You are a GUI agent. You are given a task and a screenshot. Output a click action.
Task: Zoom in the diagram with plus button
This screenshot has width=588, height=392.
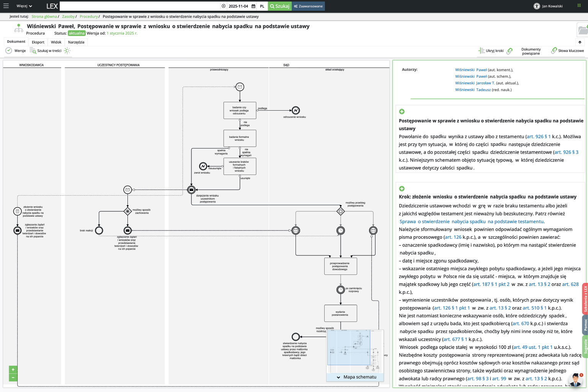pyautogui.click(x=13, y=370)
